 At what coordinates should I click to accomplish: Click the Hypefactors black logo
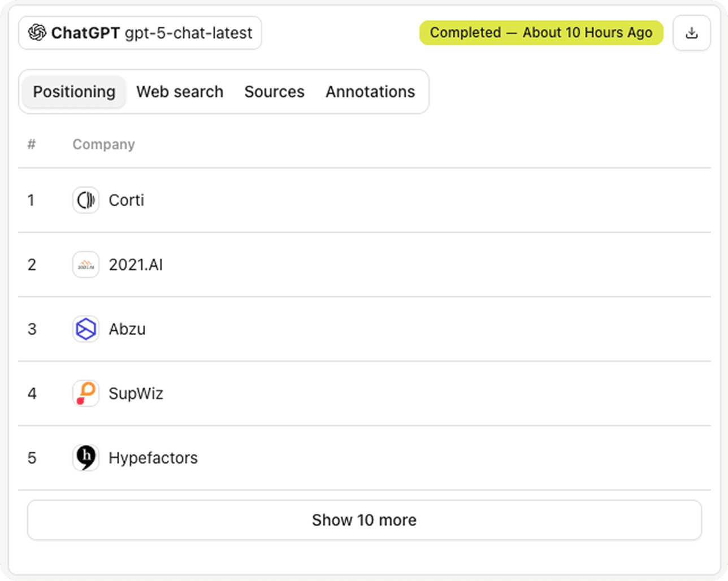tap(86, 458)
